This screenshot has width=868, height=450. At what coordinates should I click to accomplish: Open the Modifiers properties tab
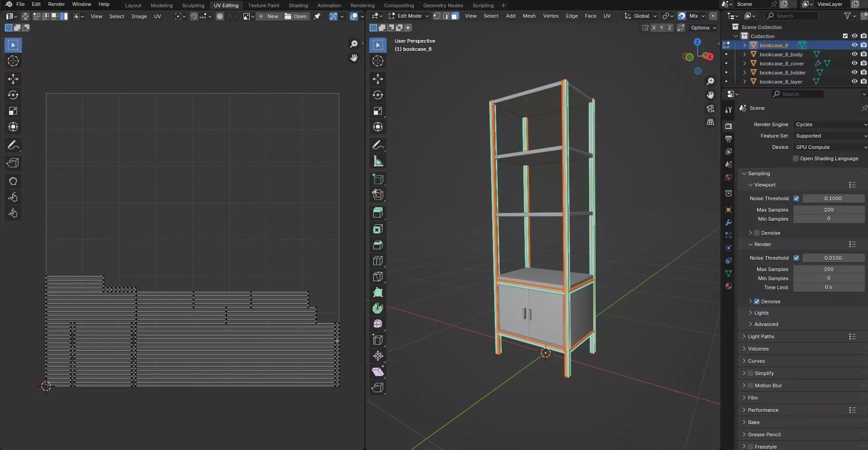(729, 223)
